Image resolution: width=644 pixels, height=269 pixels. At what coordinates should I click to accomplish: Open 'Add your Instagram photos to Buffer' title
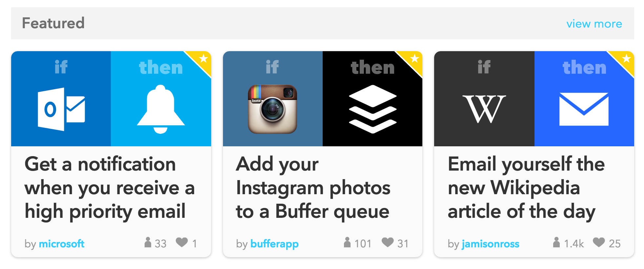pos(313,188)
